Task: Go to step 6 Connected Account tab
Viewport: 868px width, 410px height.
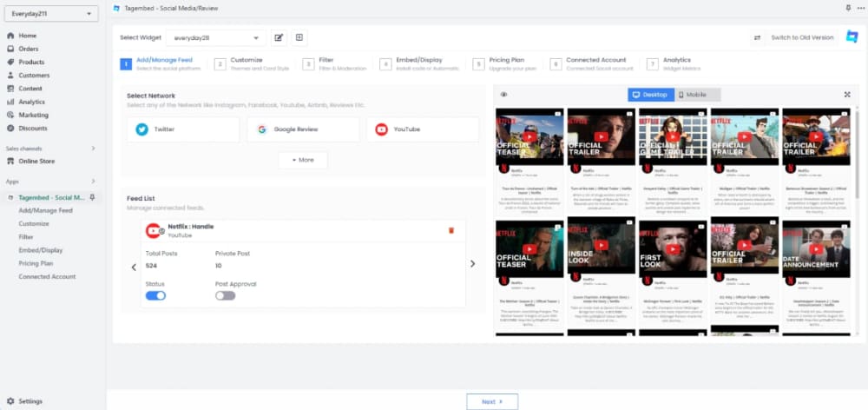Action: [x=591, y=63]
